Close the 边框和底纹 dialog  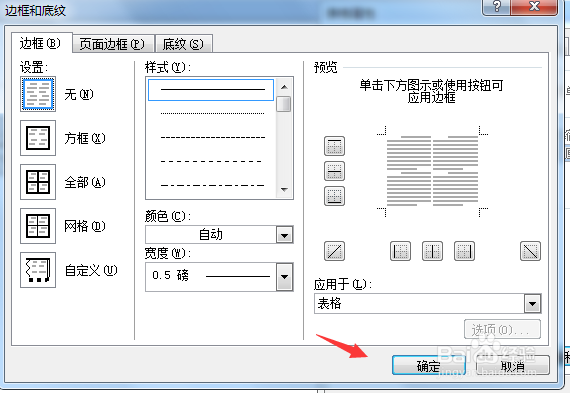point(534,7)
